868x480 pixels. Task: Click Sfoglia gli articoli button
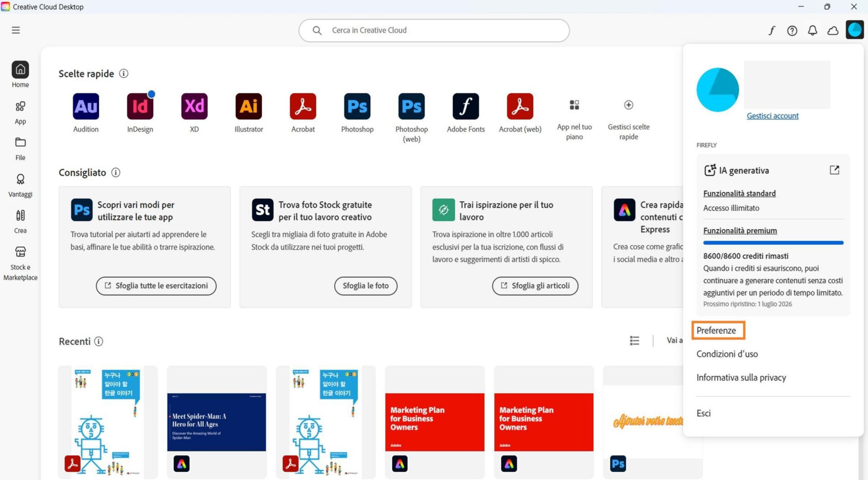[535, 286]
